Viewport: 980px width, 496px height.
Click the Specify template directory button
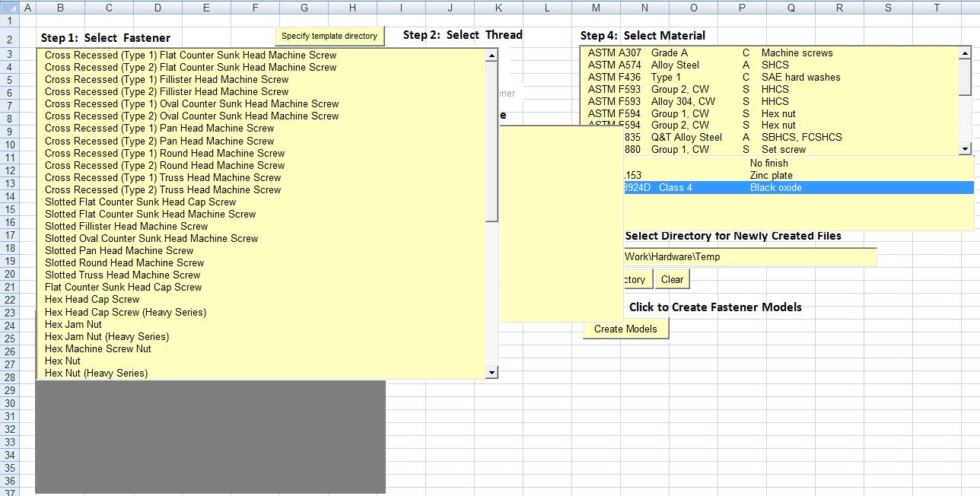(329, 36)
